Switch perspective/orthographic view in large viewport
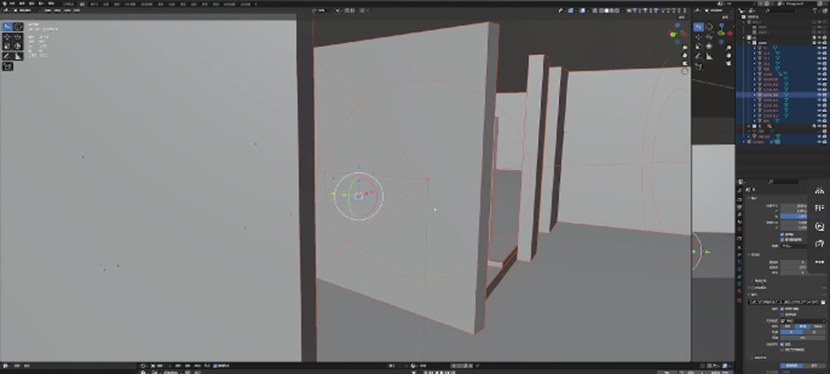Viewport: 830px width, 374px height. click(685, 71)
